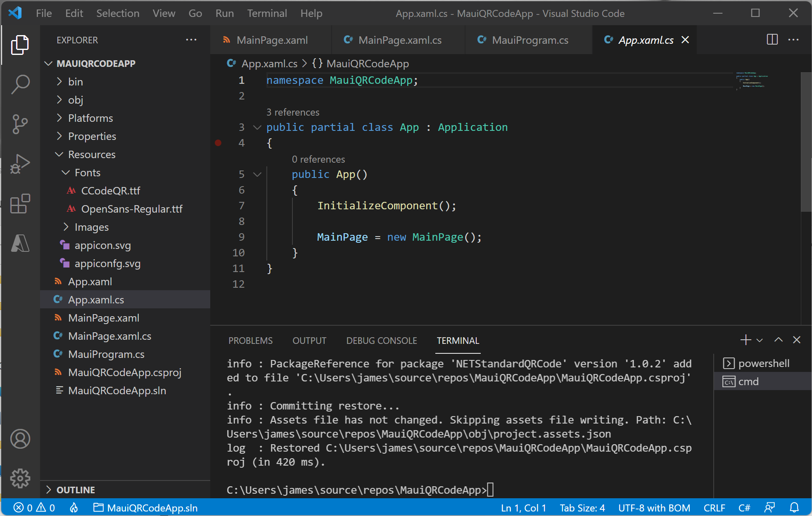Switch to the DEBUG CONSOLE tab
Image resolution: width=812 pixels, height=516 pixels.
[x=382, y=341]
